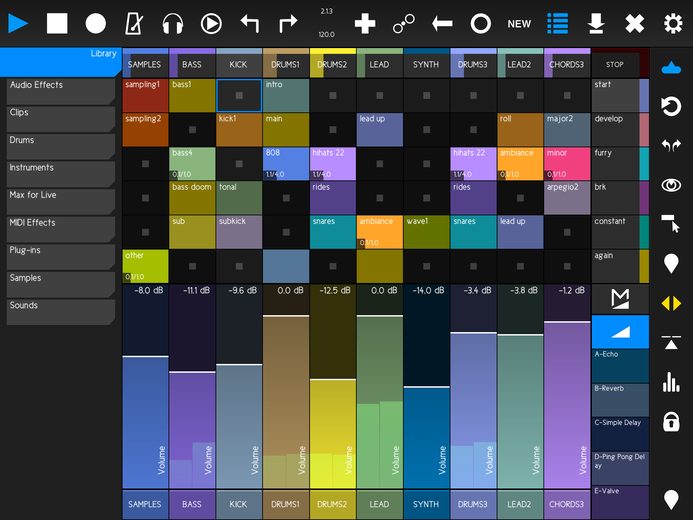Redo with the right-turn arrow icon
693x520 pixels.
click(288, 23)
